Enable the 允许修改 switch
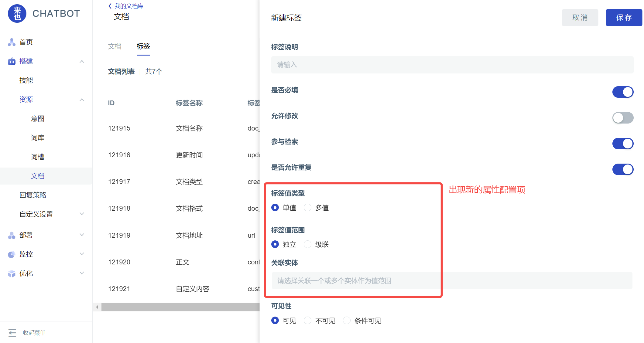 pyautogui.click(x=623, y=118)
